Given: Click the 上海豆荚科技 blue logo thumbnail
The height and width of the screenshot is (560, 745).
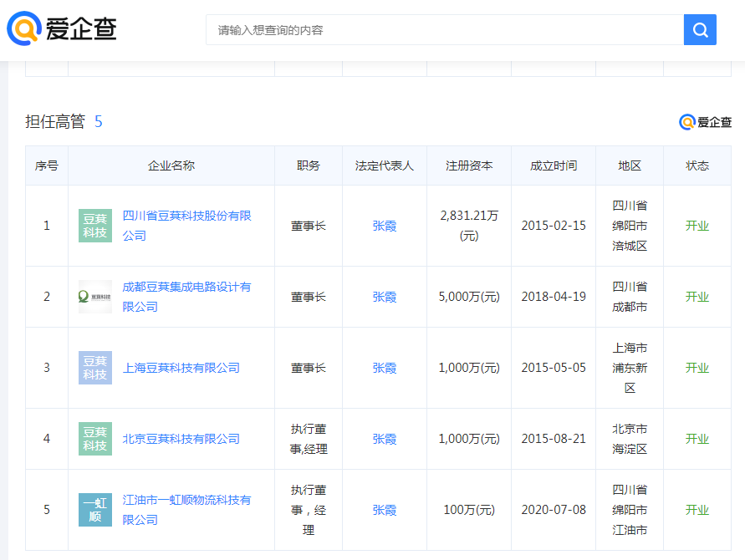Looking at the screenshot, I should point(95,368).
